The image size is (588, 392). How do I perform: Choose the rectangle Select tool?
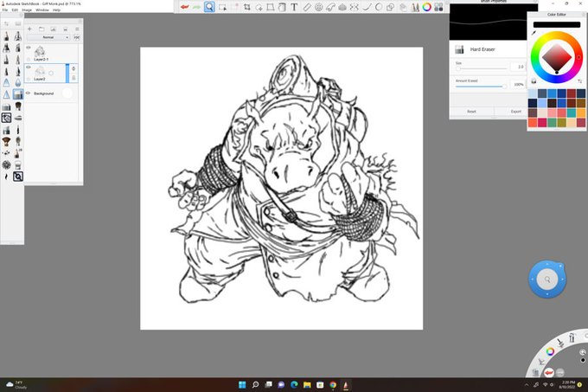pos(222,7)
